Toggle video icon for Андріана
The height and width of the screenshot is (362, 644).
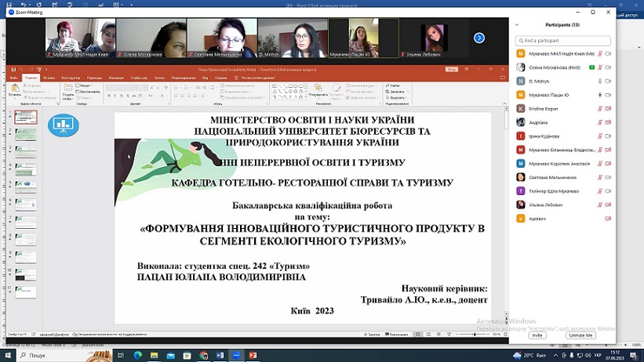point(608,122)
